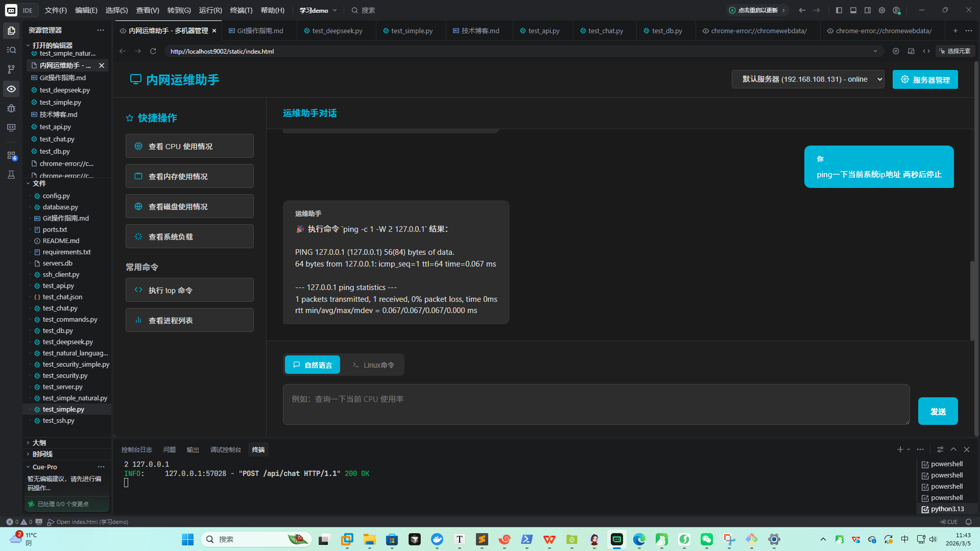Open the Extensions icon with badge
980x551 pixels.
[x=11, y=155]
